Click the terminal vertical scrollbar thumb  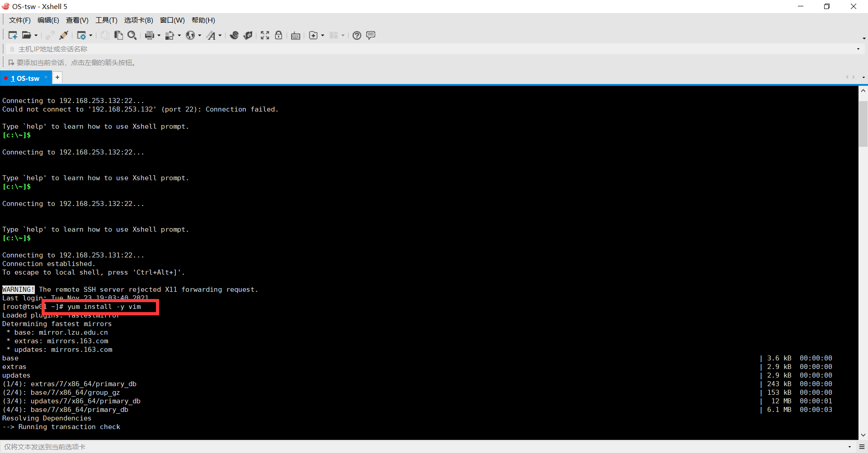[863, 124]
